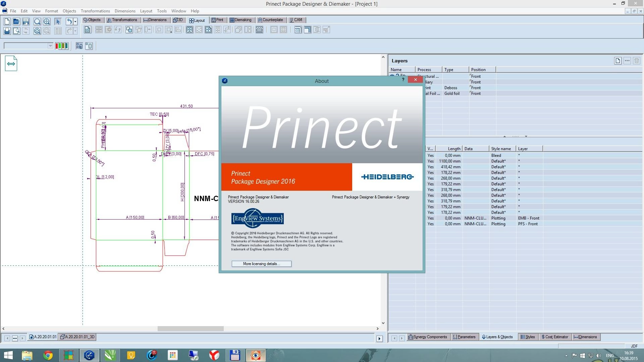
Task: Click the horizontal stripes layout icon
Action: pos(259,30)
